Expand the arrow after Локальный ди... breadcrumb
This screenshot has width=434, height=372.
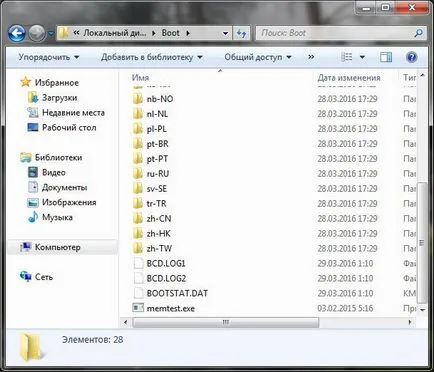click(154, 33)
